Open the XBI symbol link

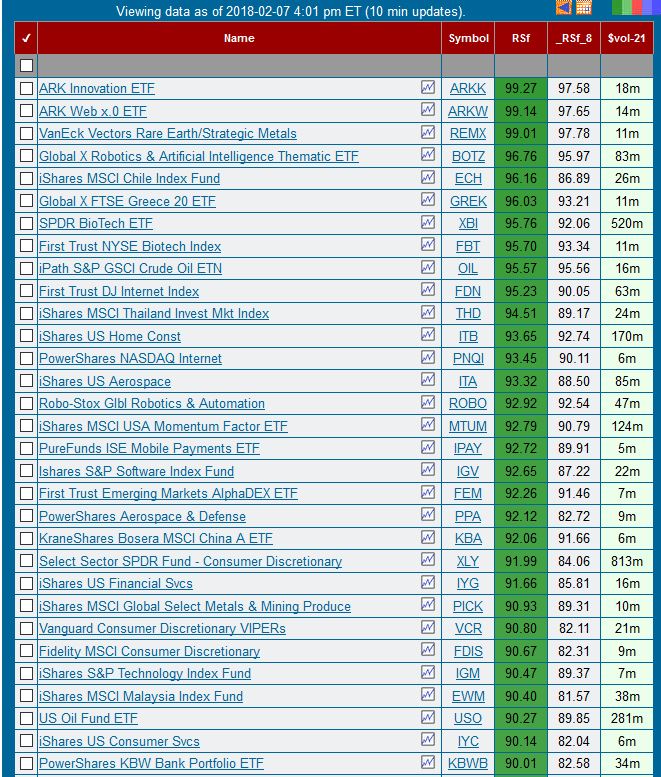[468, 223]
